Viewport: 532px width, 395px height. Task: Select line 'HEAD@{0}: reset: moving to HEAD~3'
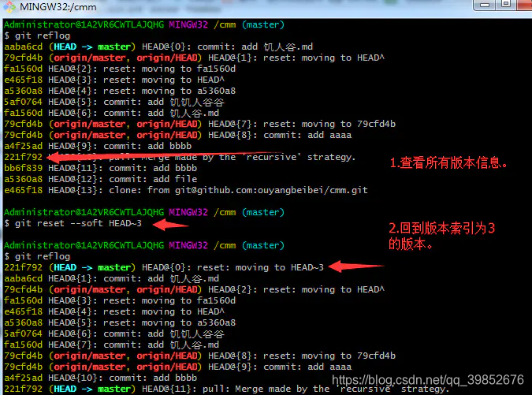click(x=164, y=268)
